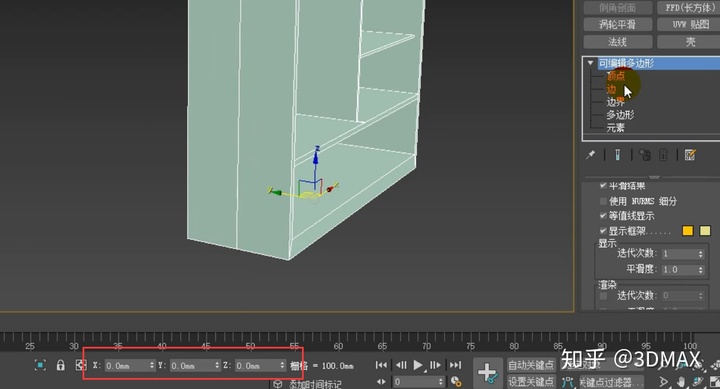Toggle Pin Stack pushpin icon

(x=591, y=155)
